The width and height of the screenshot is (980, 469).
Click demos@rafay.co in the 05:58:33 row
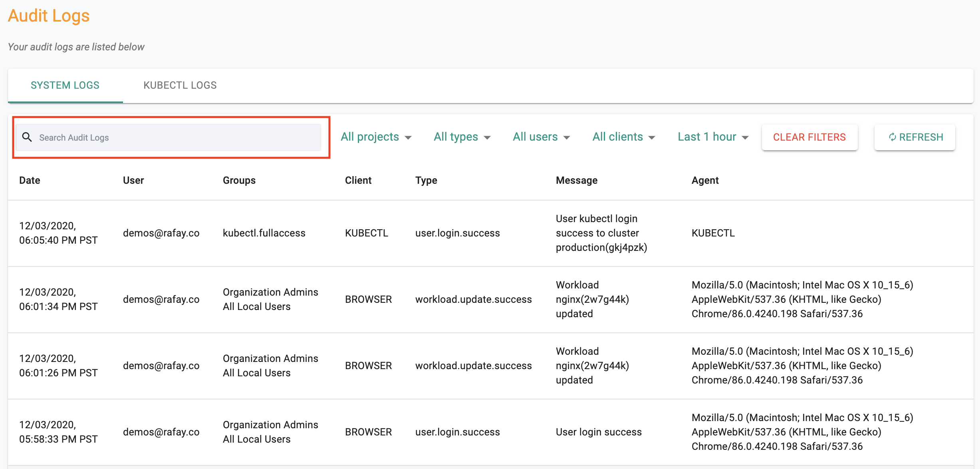pyautogui.click(x=161, y=432)
